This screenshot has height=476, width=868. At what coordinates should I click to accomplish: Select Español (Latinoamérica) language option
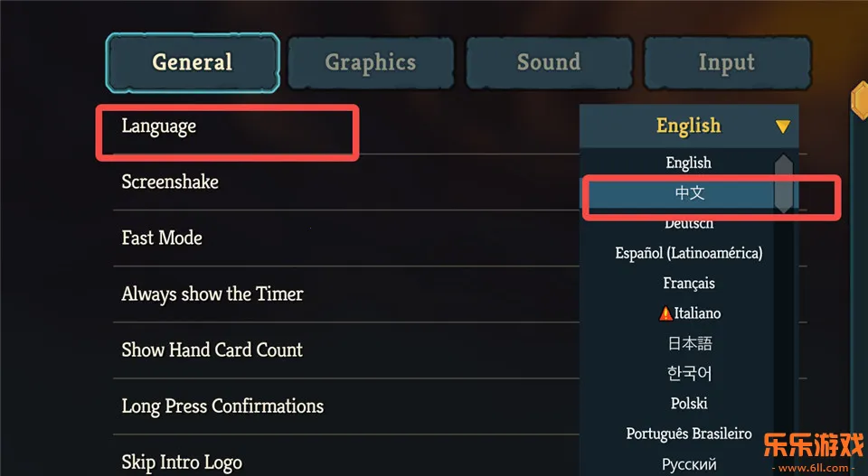tap(688, 253)
